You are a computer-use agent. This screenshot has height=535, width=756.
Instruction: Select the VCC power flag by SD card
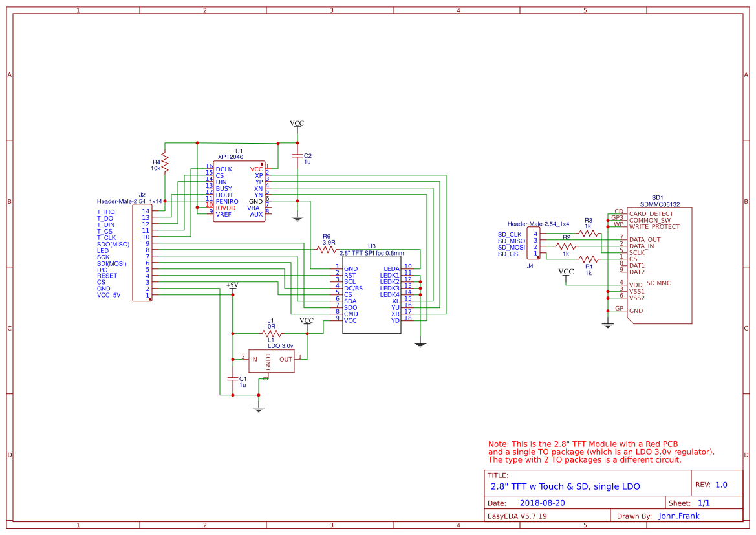(x=566, y=272)
